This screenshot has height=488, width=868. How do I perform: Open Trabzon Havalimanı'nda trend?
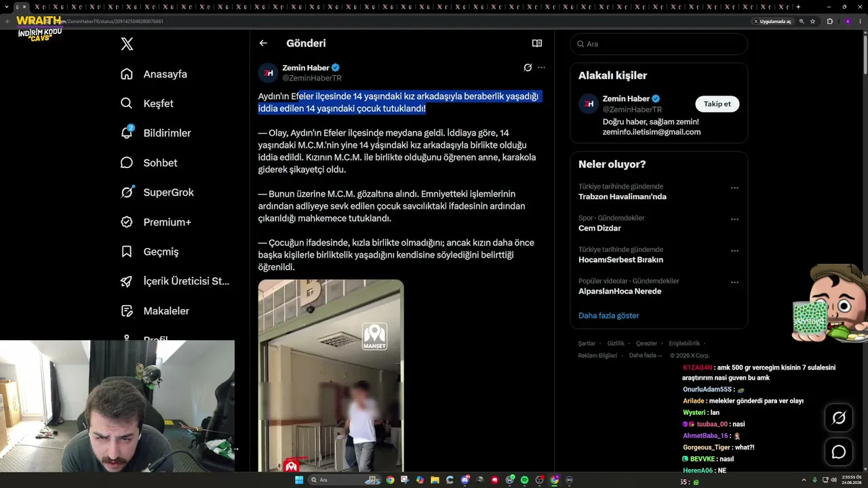point(623,197)
